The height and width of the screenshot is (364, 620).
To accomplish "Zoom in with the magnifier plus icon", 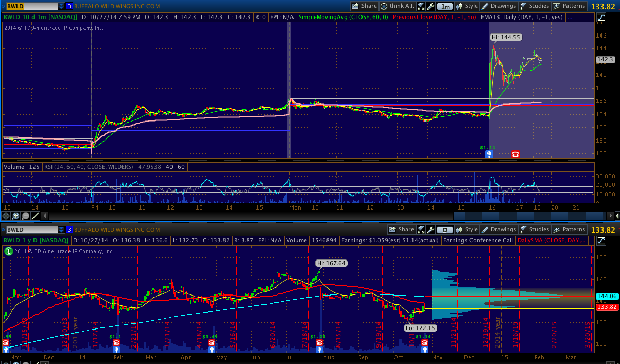I will coord(16,216).
